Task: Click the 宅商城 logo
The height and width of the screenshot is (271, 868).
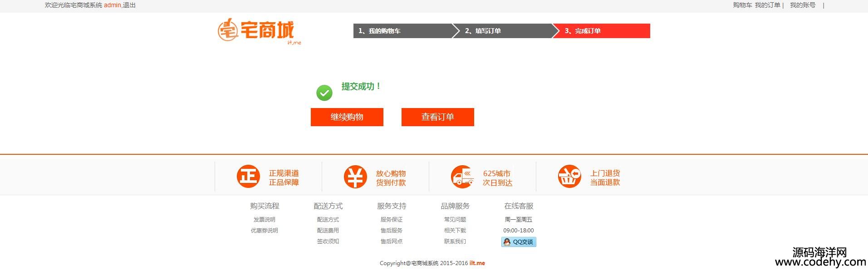Action: tap(259, 31)
